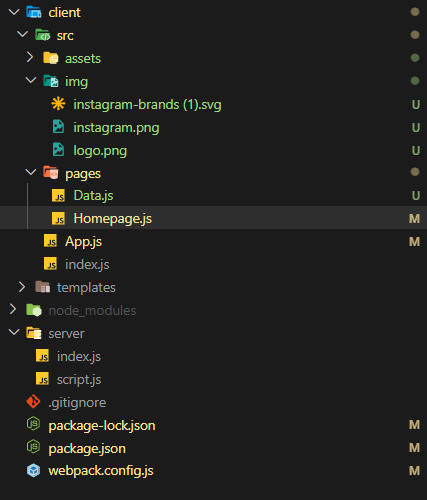Click the M git status on App.js
Viewport: 427px width, 500px height.
tap(414, 242)
